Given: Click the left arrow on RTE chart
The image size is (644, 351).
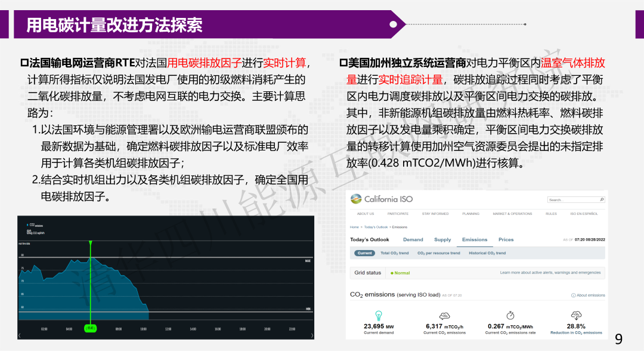Looking at the screenshot, I should [x=20, y=336].
